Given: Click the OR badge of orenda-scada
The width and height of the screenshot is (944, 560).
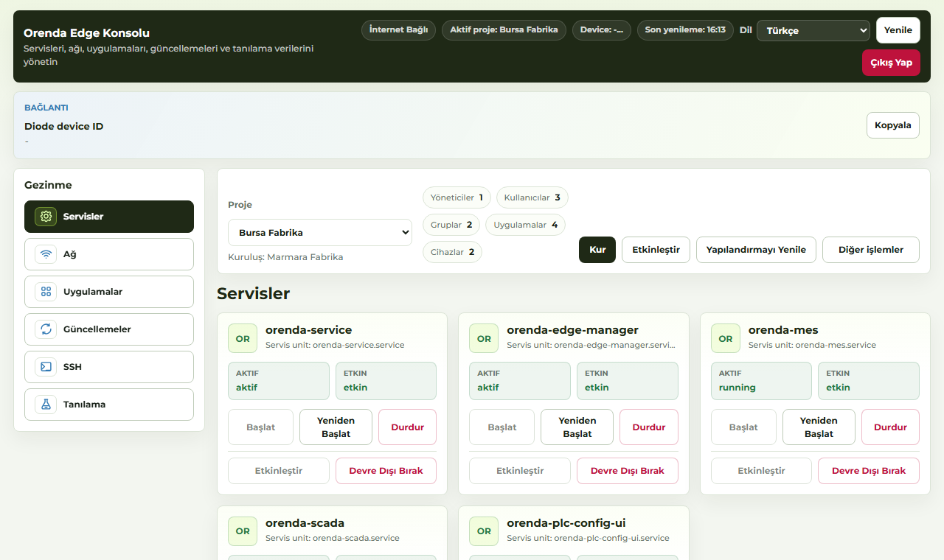Looking at the screenshot, I should [243, 531].
